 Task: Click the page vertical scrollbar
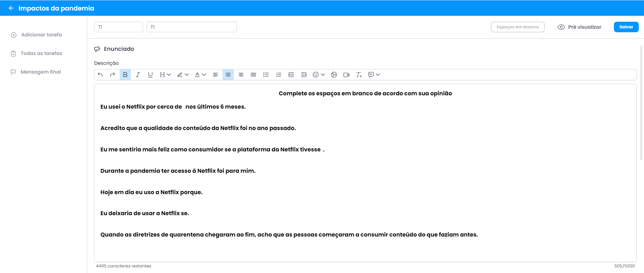[641, 103]
